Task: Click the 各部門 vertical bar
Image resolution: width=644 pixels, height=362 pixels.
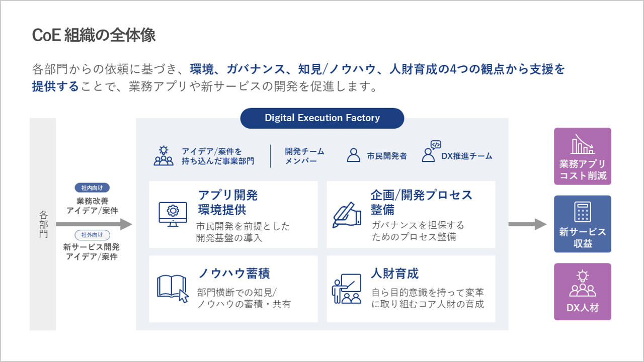Action: coord(43,224)
